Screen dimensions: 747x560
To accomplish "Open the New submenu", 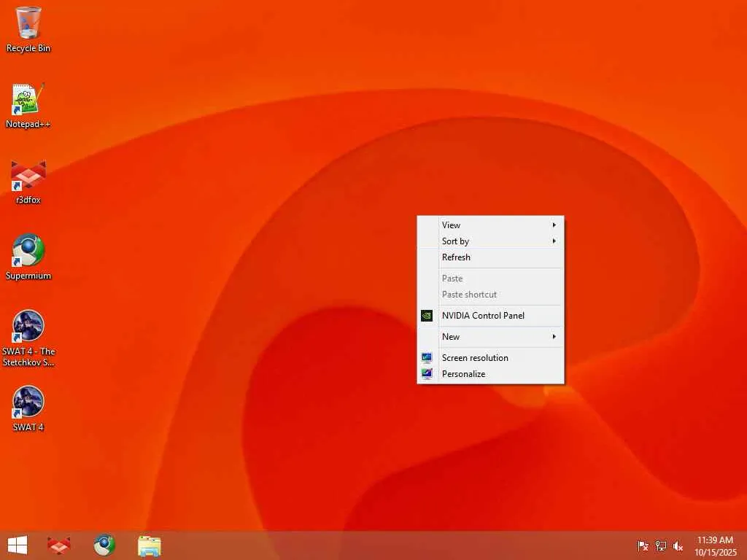I will (x=491, y=337).
